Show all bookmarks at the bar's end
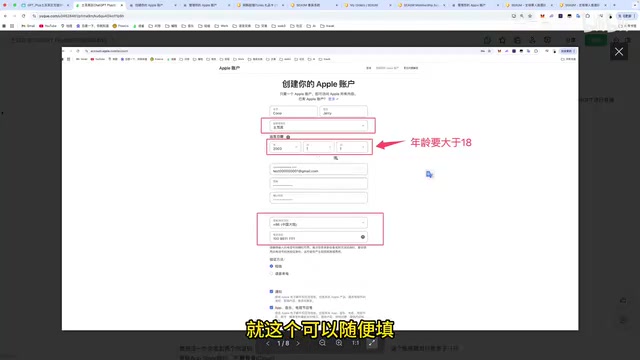 (627, 26)
